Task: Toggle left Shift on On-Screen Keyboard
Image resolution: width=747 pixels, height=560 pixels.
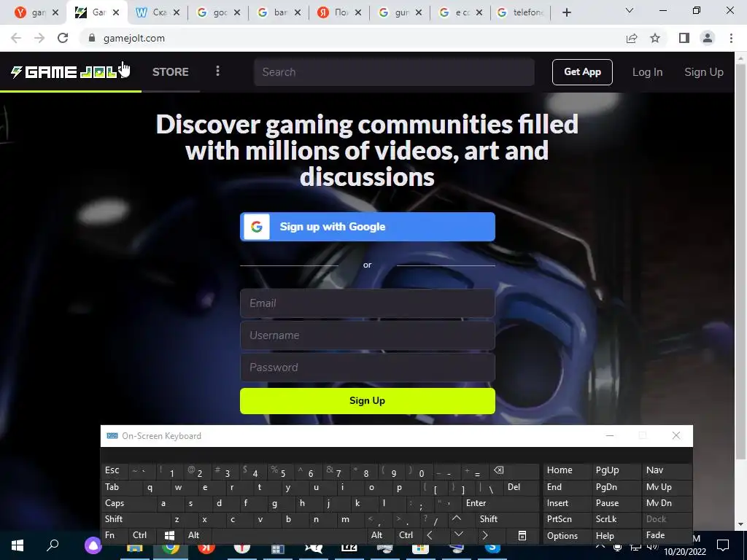Action: [135, 519]
